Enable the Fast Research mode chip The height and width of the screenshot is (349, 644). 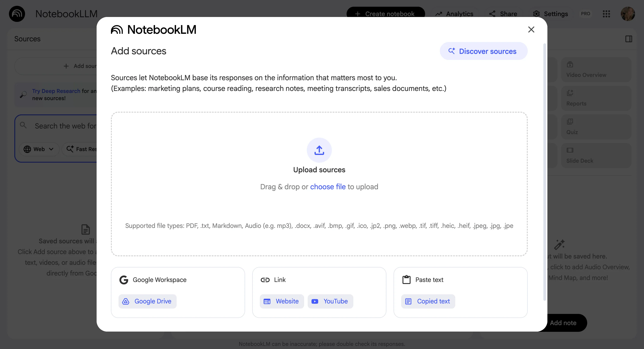(83, 149)
